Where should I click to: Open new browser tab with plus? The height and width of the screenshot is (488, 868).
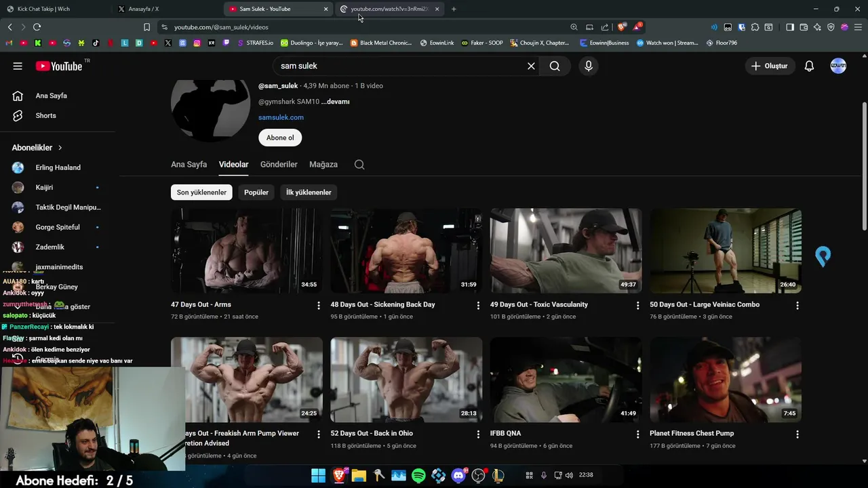[454, 9]
